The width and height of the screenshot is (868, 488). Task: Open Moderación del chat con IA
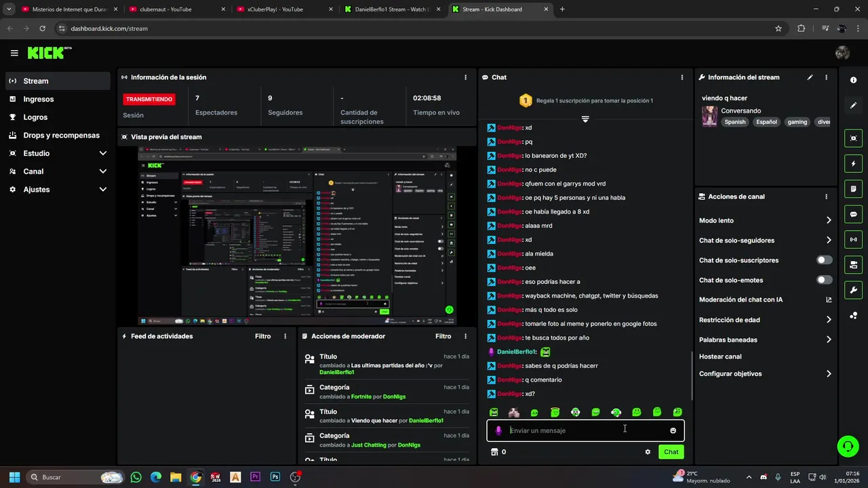[766, 300]
